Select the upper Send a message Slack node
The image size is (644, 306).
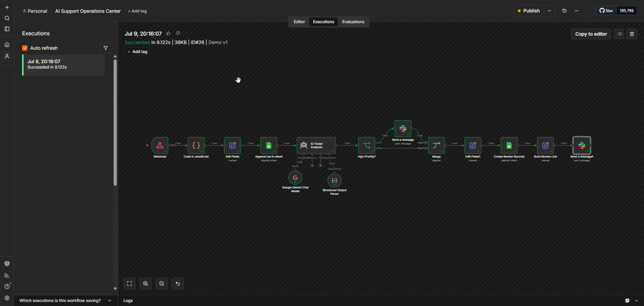point(403,129)
